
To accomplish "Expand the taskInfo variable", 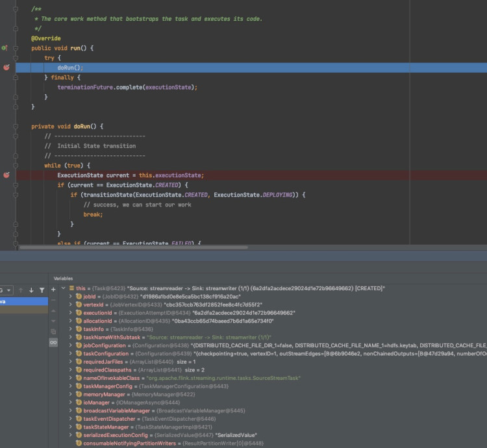I will point(71,329).
